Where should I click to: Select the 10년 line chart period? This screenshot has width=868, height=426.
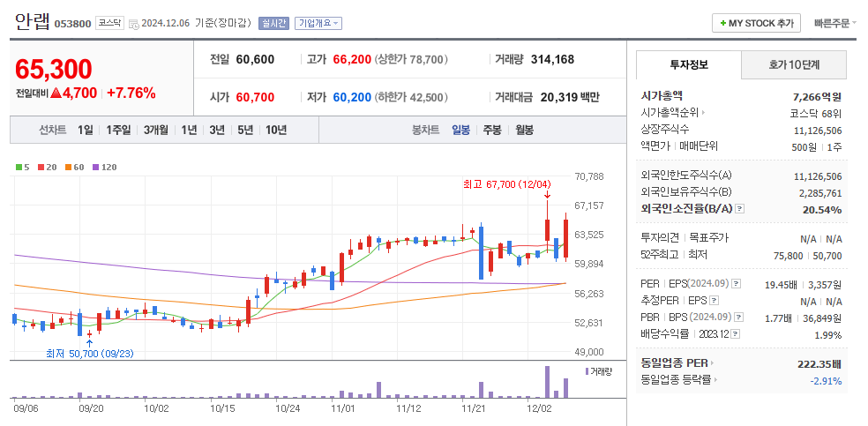[x=276, y=130]
